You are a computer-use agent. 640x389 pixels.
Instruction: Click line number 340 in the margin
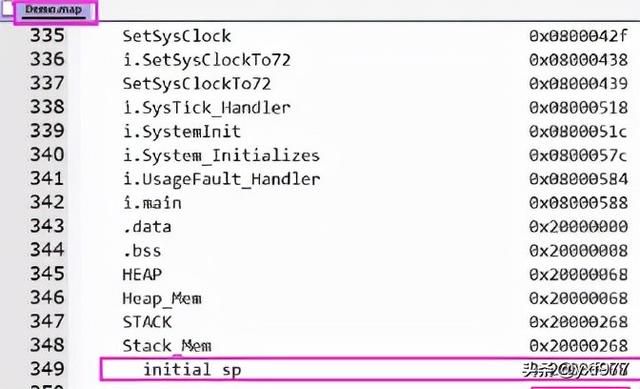coord(47,155)
